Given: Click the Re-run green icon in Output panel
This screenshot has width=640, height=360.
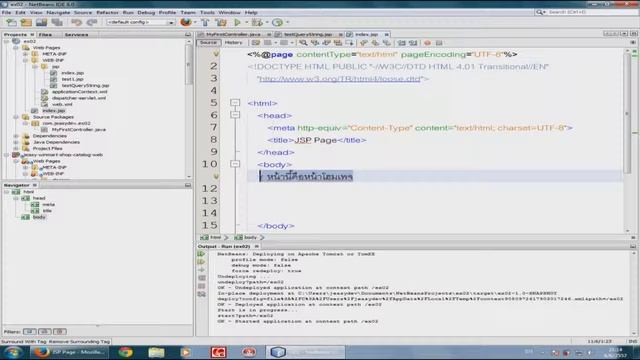Looking at the screenshot, I should (x=201, y=254).
